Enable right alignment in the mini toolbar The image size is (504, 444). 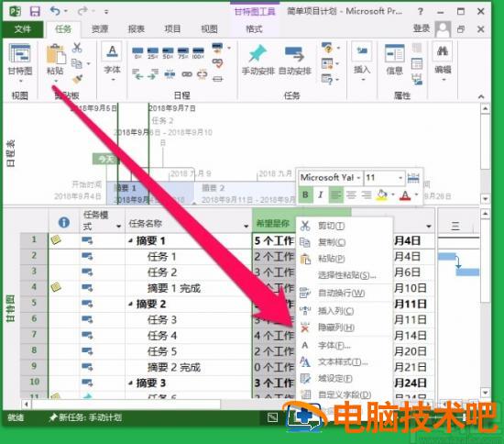point(367,194)
